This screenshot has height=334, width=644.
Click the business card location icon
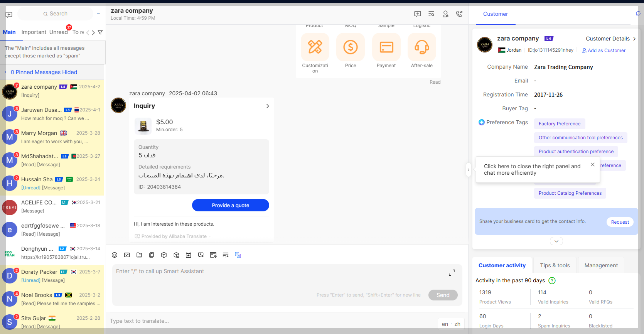click(x=213, y=255)
